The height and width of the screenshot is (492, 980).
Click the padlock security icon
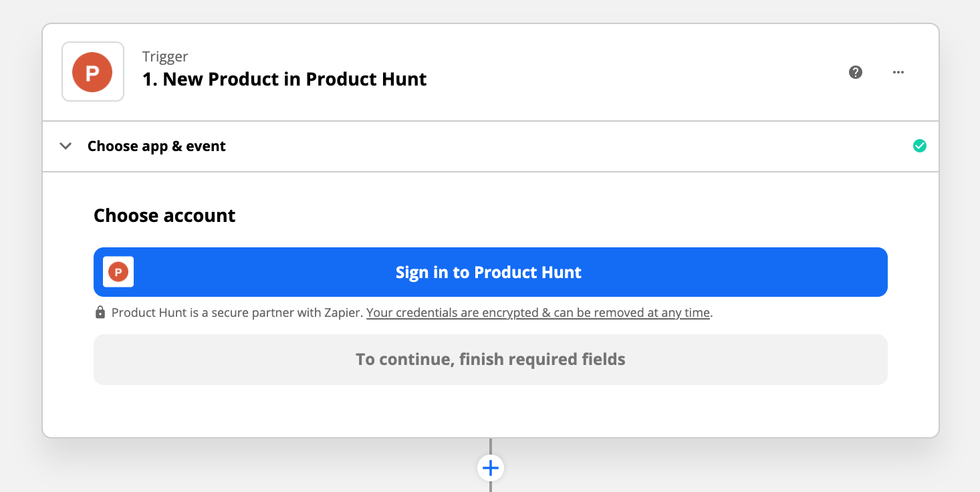(100, 312)
